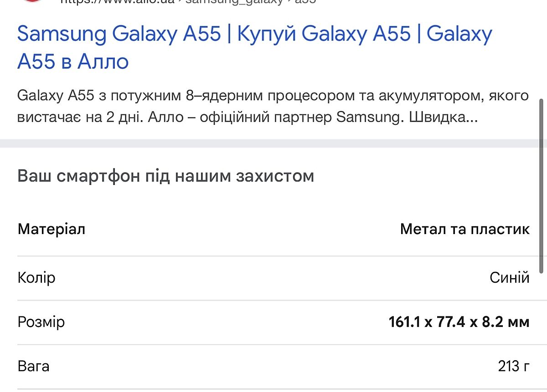Click the Розмір row label

click(41, 322)
